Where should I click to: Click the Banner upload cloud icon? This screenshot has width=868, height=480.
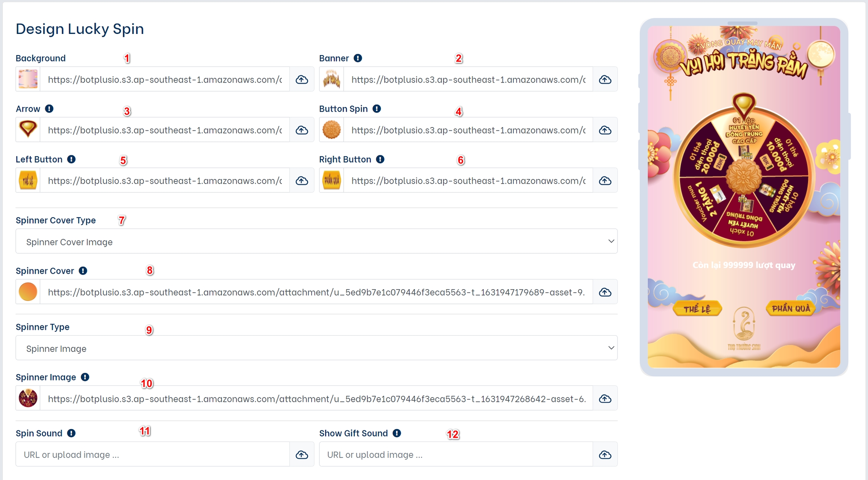point(605,80)
